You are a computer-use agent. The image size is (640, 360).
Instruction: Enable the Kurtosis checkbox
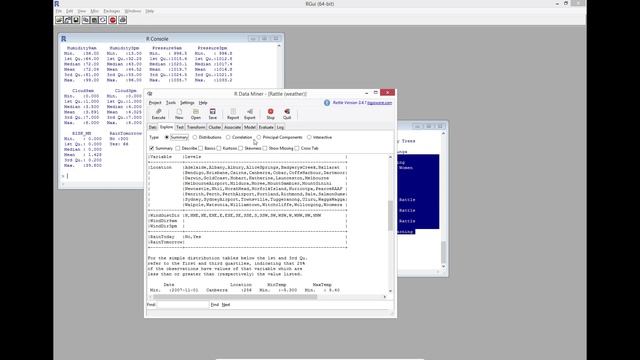(219, 148)
